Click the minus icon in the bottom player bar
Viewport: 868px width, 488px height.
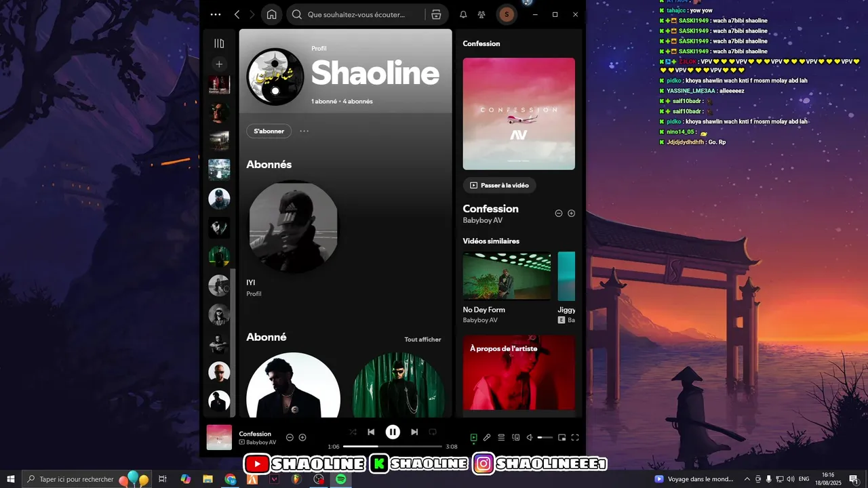point(290,437)
